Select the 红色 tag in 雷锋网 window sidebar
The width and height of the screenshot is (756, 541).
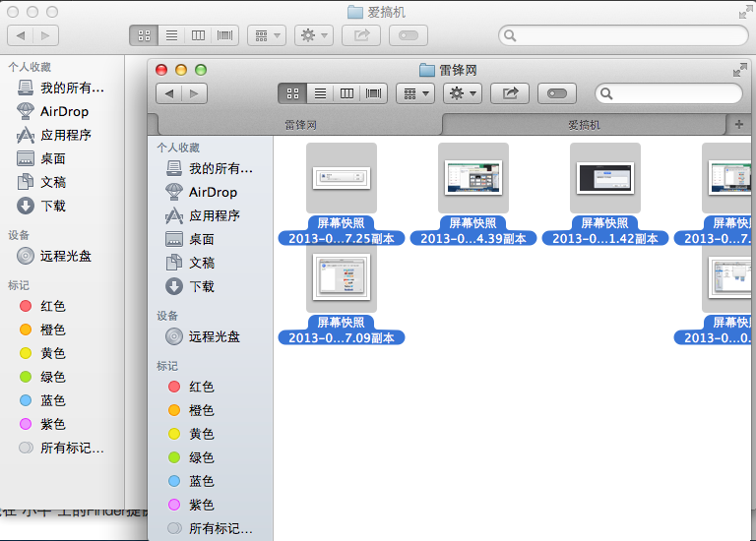point(191,387)
